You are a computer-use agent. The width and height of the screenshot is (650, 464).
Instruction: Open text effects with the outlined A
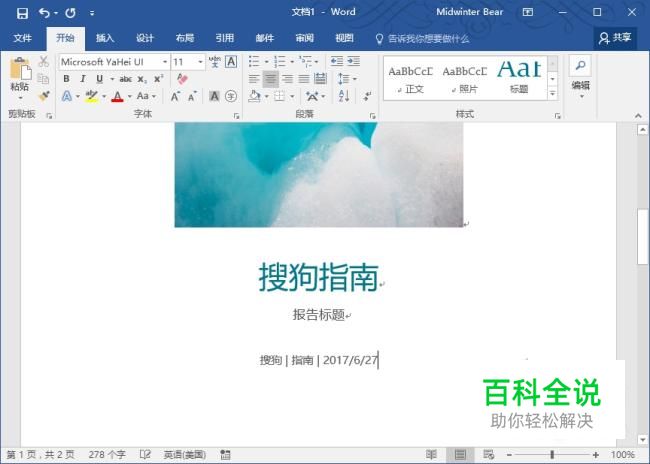[x=67, y=96]
